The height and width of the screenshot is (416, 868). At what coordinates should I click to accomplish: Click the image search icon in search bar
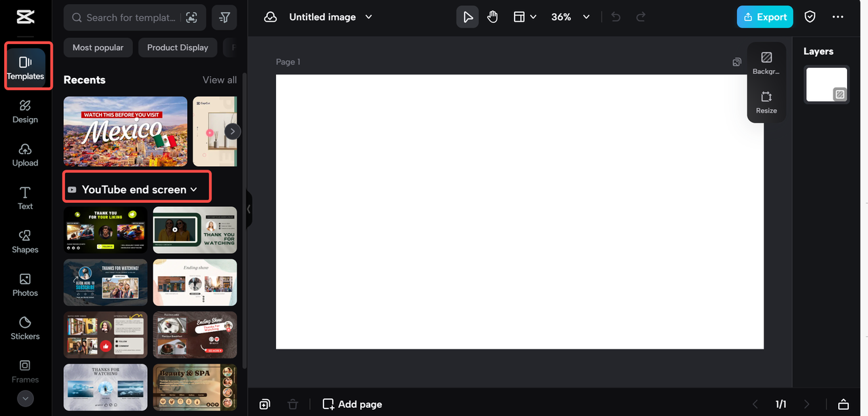pyautogui.click(x=192, y=18)
